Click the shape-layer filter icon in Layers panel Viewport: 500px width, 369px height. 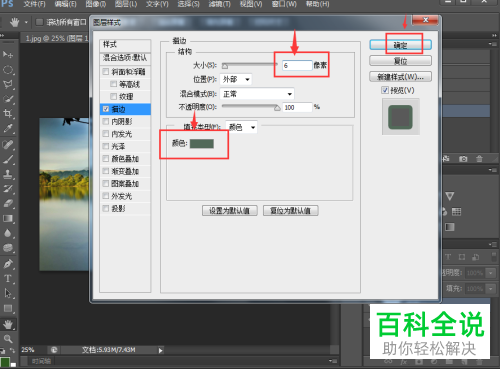click(x=462, y=257)
